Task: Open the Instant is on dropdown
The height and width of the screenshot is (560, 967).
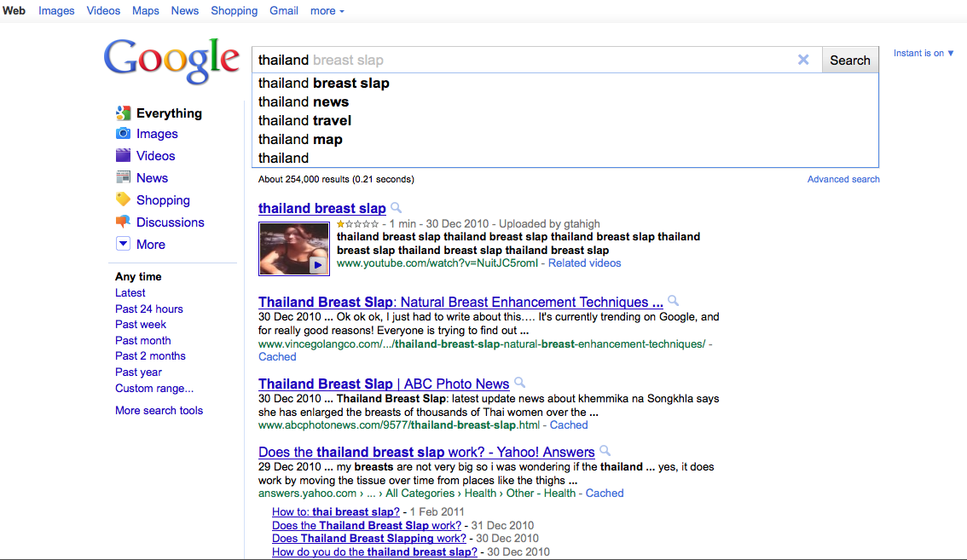Action: pyautogui.click(x=924, y=53)
